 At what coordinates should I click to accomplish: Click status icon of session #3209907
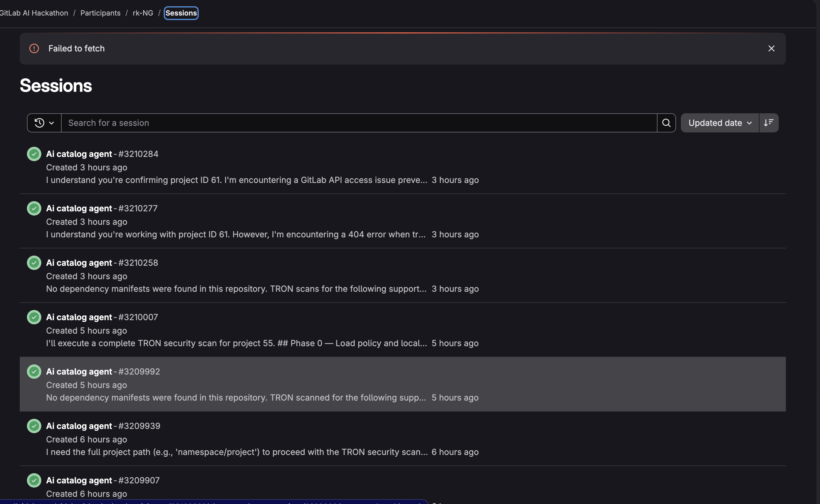[x=34, y=480]
